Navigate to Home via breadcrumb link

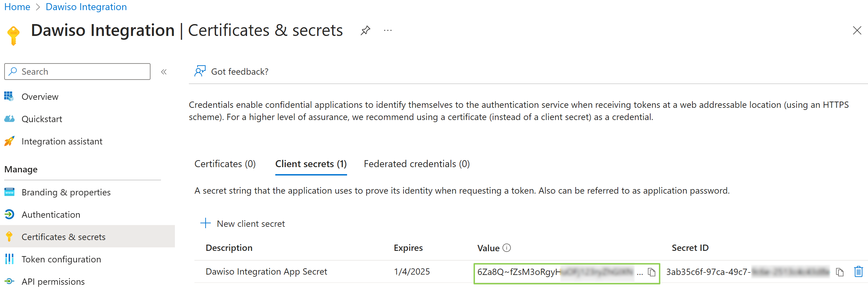click(17, 7)
